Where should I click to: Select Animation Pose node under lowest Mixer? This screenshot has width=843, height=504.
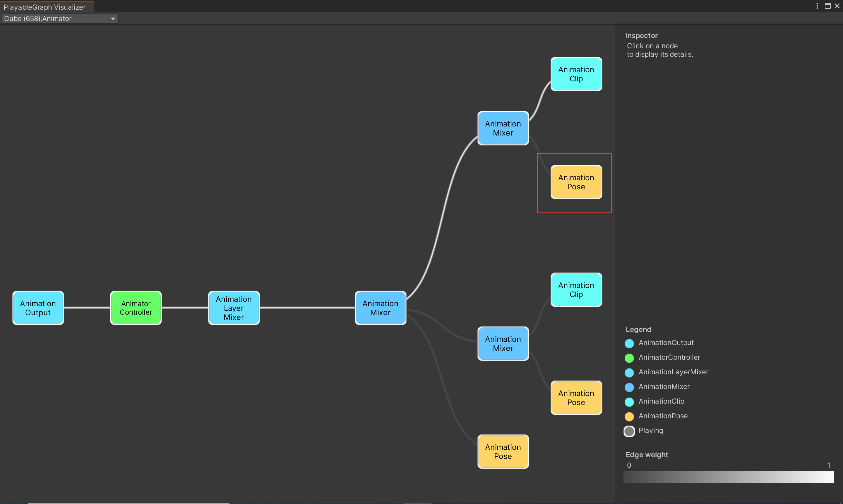point(576,398)
